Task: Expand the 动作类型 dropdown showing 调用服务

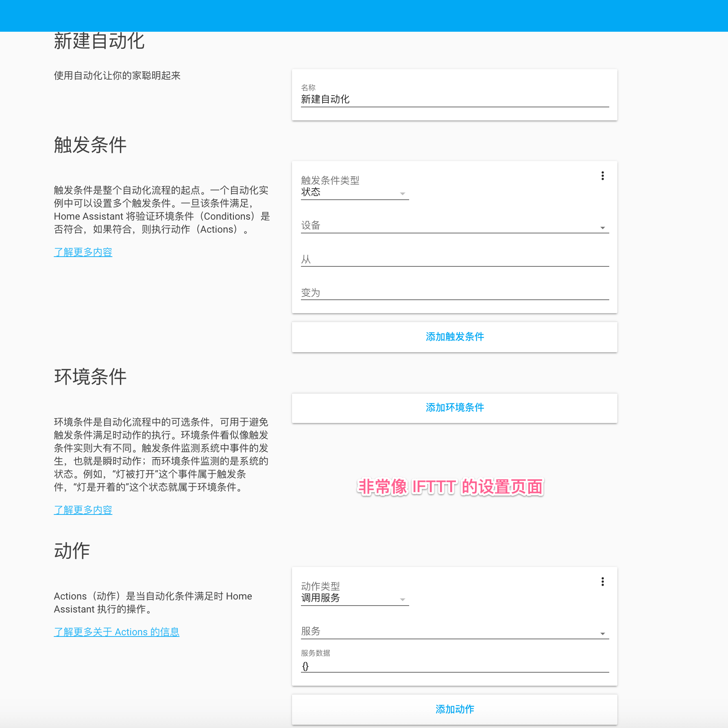Action: coord(354,598)
